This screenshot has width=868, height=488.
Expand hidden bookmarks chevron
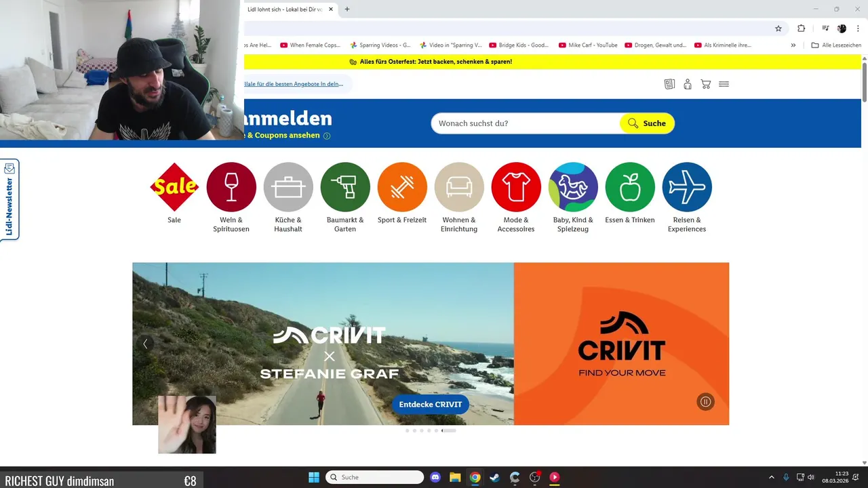(793, 45)
